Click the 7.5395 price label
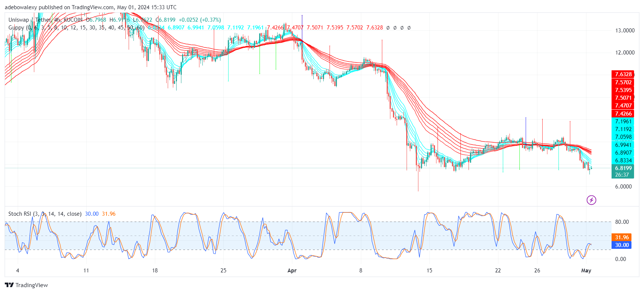 coord(623,90)
